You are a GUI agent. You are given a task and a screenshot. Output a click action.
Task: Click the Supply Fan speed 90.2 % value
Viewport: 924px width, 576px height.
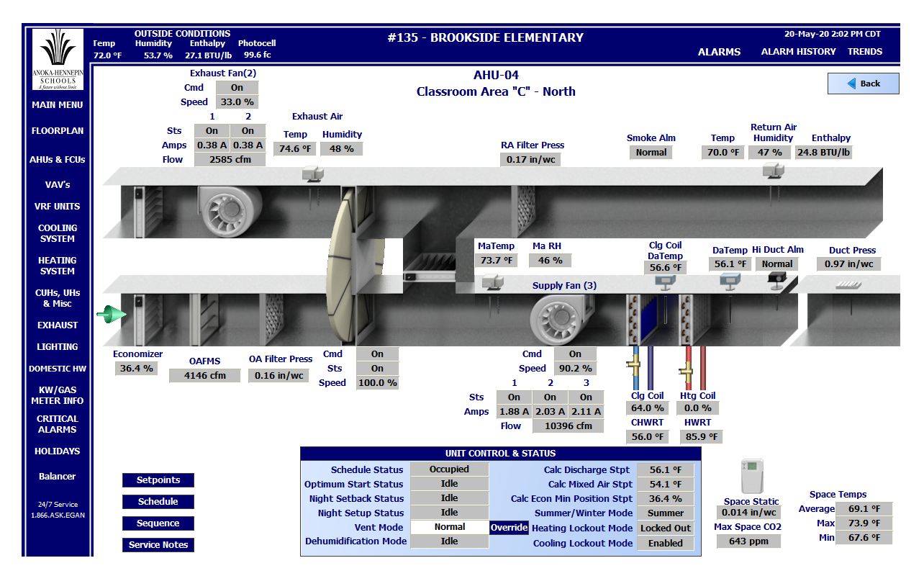(576, 369)
